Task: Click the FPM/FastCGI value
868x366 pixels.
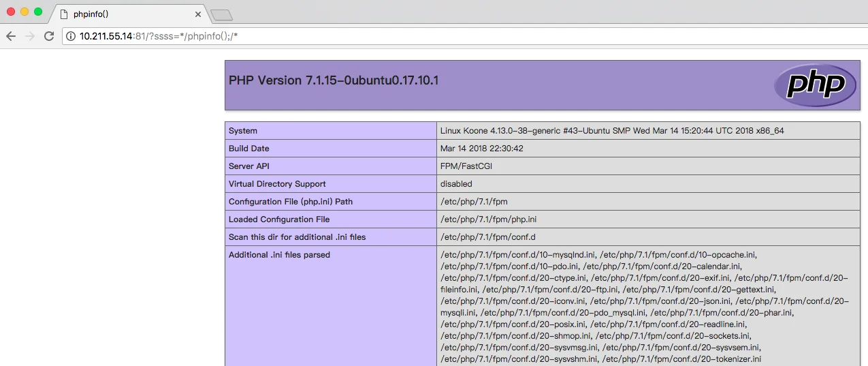Action: click(466, 166)
